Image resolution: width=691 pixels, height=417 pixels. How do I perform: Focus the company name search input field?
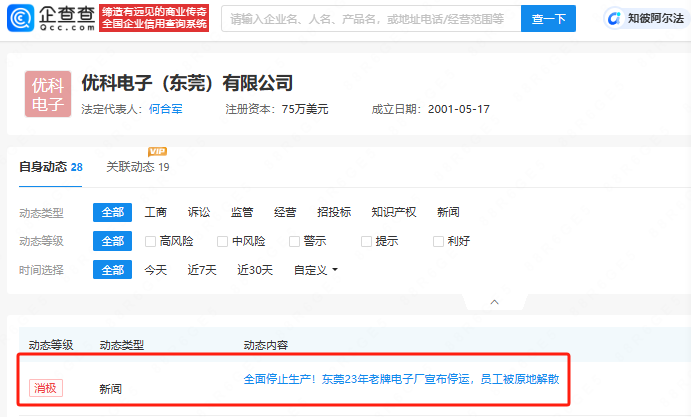coord(371,19)
